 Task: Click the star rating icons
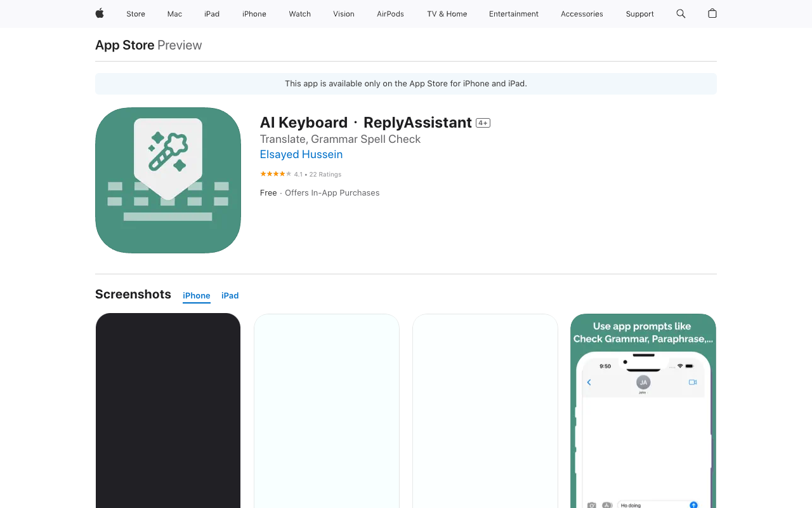[276, 174]
